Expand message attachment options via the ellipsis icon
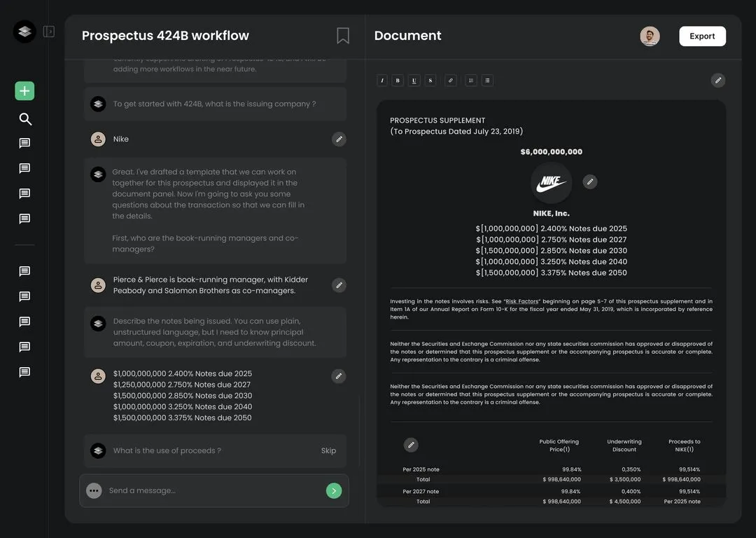 tap(93, 490)
